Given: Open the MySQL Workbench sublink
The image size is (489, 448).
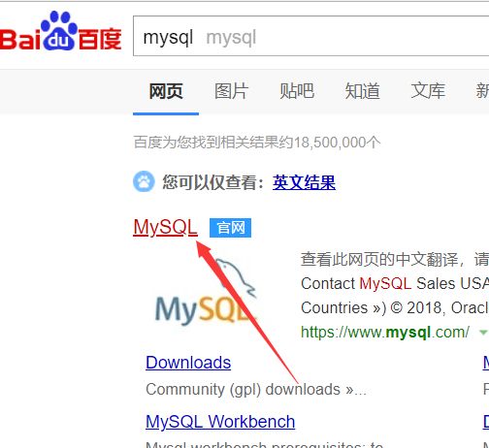Looking at the screenshot, I should (x=220, y=422).
